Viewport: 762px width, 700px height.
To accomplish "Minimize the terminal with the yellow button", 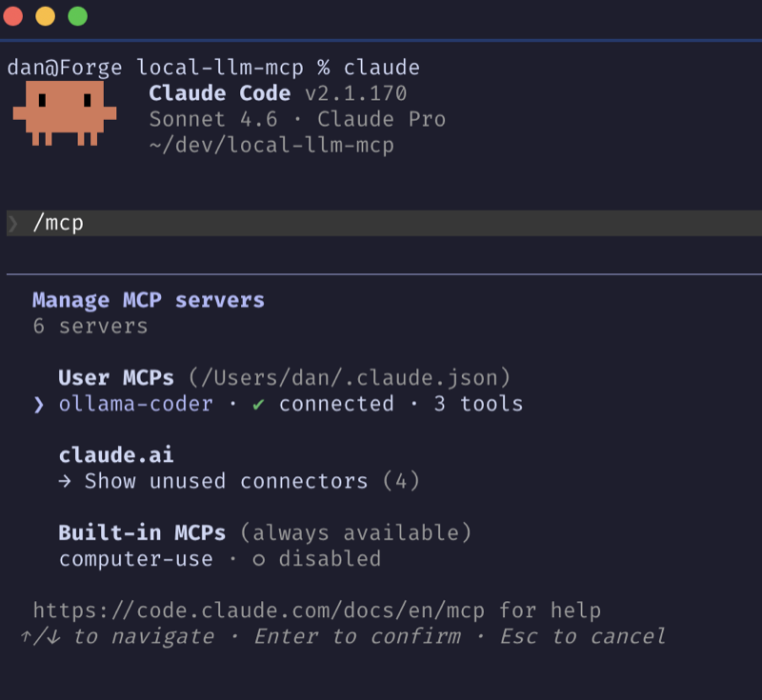I will pyautogui.click(x=45, y=16).
